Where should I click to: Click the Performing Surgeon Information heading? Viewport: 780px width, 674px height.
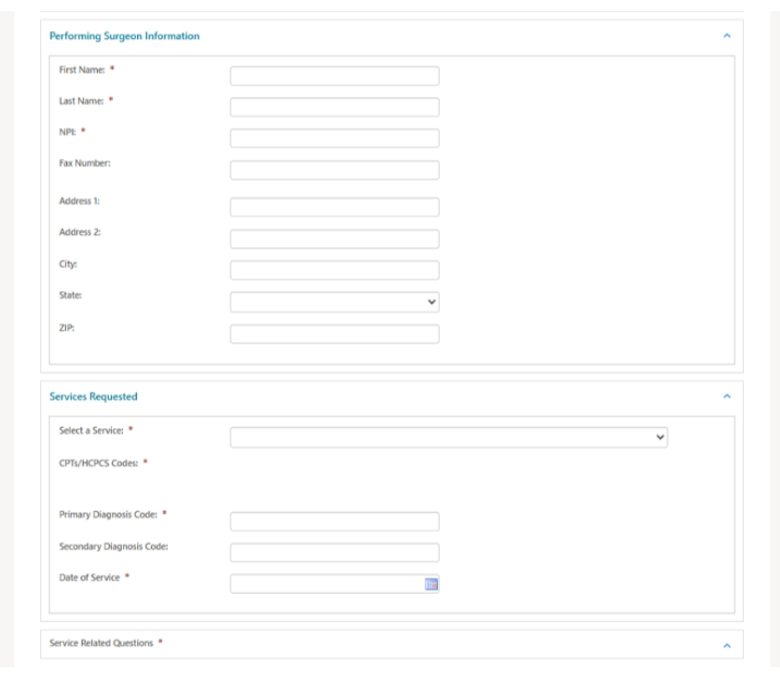[124, 36]
